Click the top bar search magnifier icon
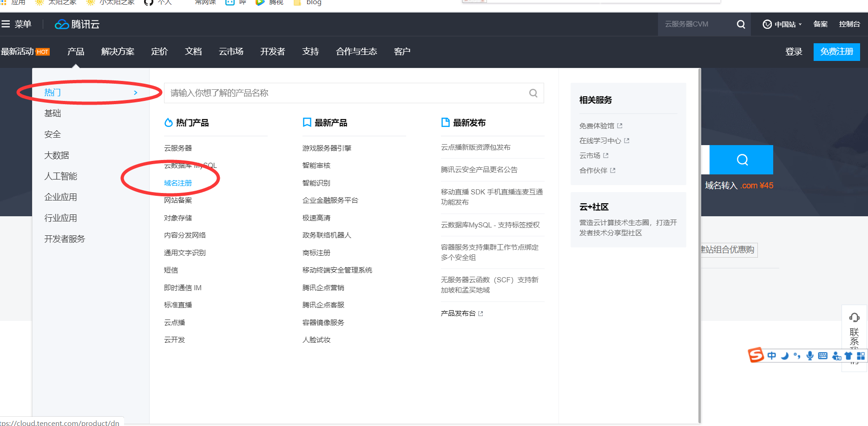 point(741,24)
